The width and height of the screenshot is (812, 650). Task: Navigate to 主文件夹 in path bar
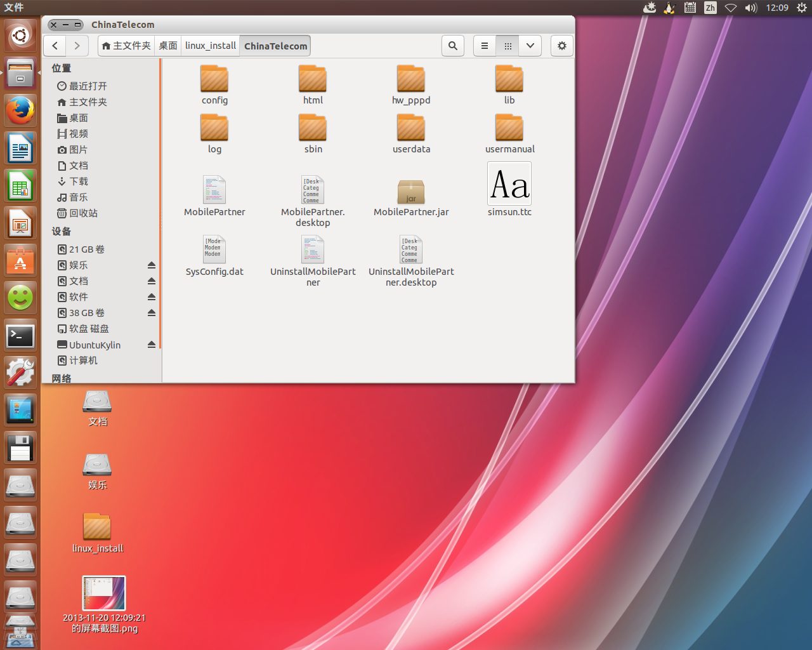coord(126,46)
